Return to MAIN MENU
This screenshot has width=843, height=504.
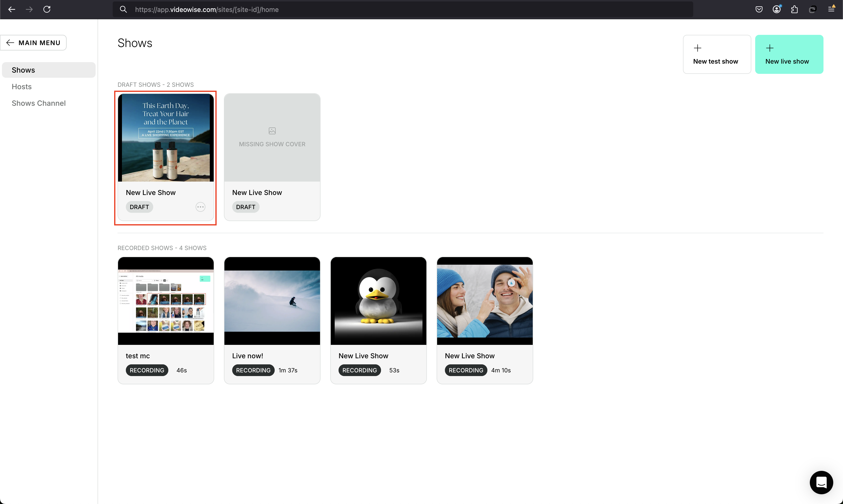[x=33, y=43]
